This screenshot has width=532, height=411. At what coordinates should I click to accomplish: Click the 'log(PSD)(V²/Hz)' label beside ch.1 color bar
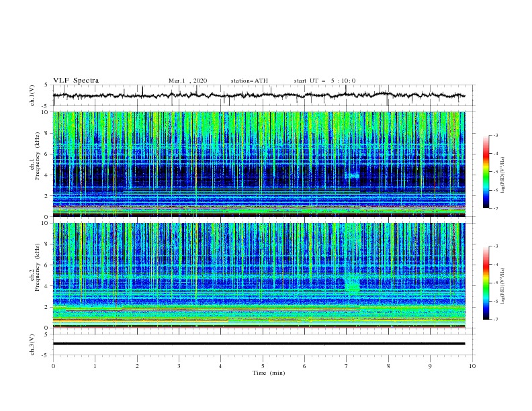pyautogui.click(x=503, y=175)
